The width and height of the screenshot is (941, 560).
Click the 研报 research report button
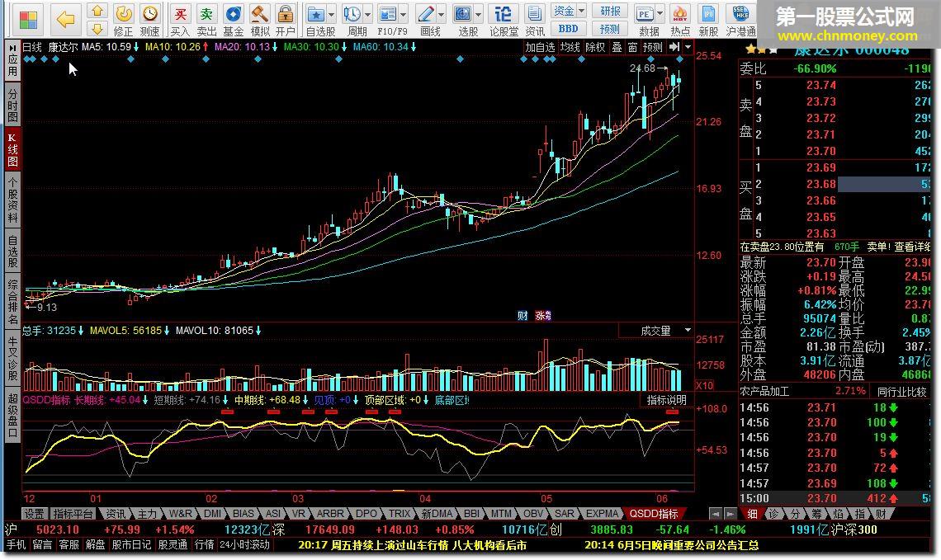(610, 12)
